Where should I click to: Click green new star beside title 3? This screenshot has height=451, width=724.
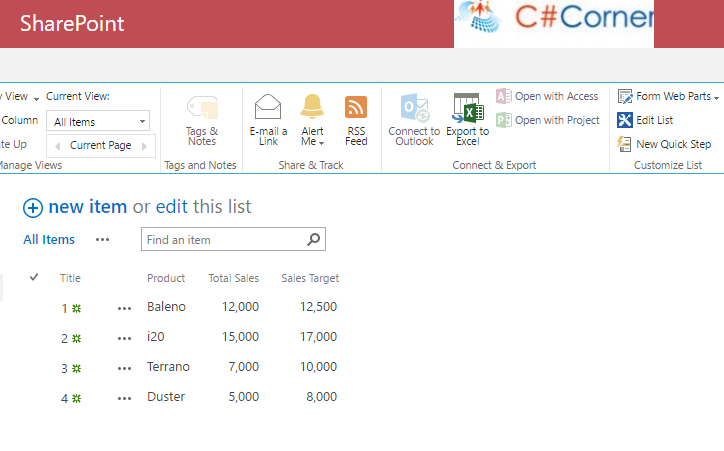76,368
